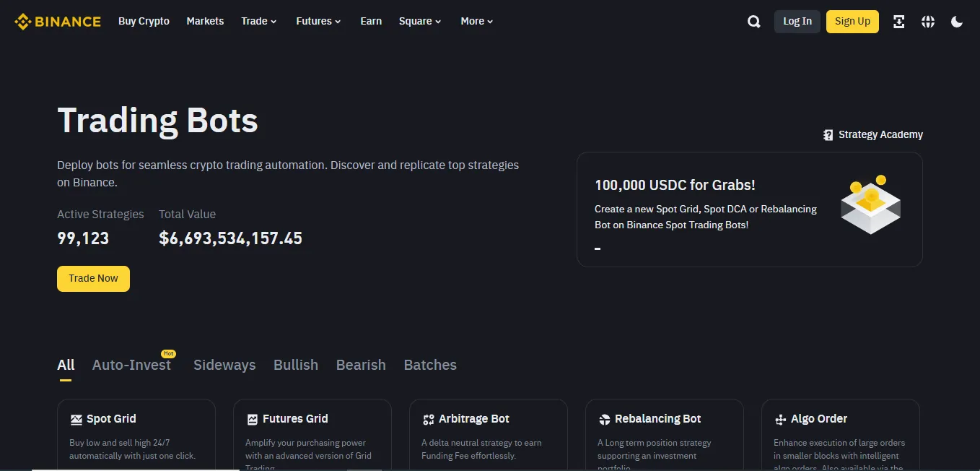Switch to the Bullish tab
The image size is (980, 471).
click(296, 365)
